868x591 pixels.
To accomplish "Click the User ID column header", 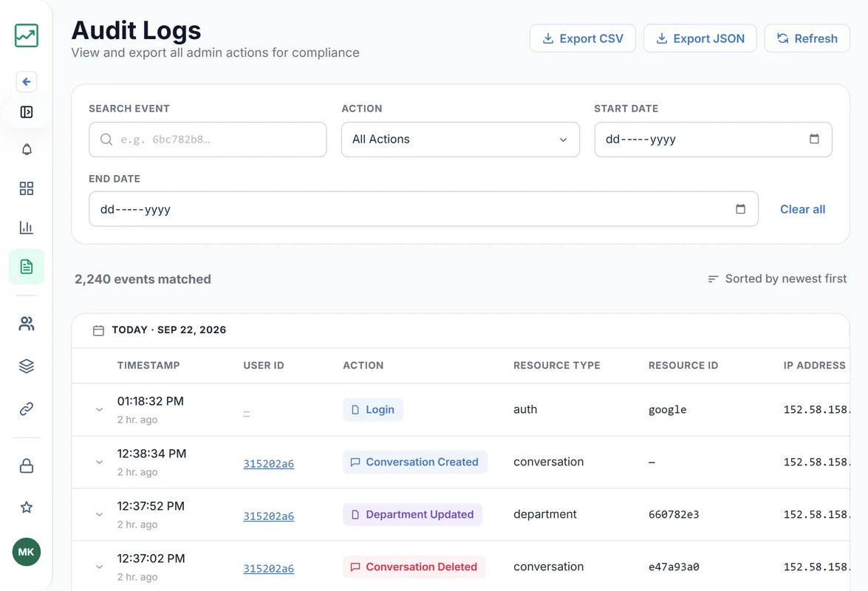I will point(264,365).
